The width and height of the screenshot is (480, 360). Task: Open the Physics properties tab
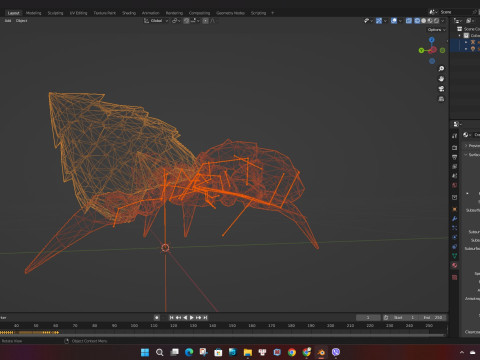click(x=455, y=237)
